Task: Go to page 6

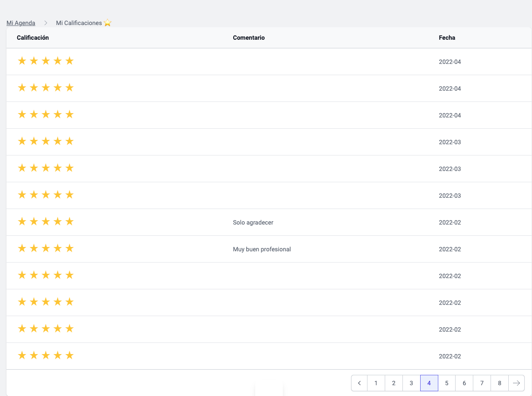Action: pyautogui.click(x=465, y=383)
